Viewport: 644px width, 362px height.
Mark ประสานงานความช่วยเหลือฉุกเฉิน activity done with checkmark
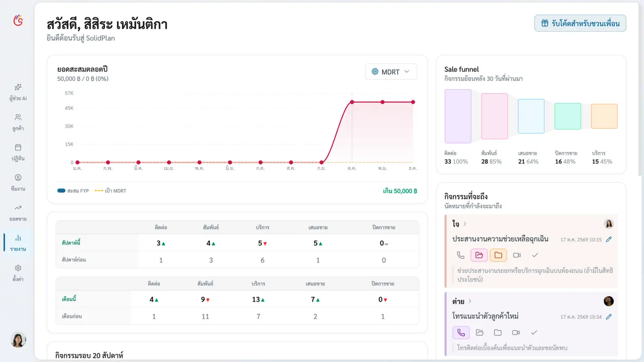[535, 255]
